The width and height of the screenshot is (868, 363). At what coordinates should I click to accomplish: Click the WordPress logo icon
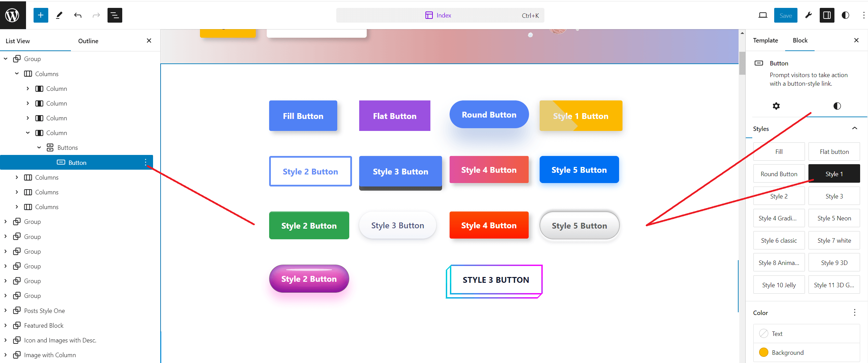[x=13, y=15]
